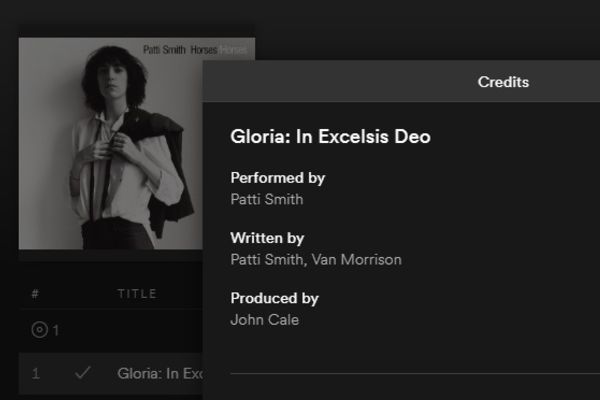Click the Gloria: In Excelsis Deo credits heading

pyautogui.click(x=330, y=137)
